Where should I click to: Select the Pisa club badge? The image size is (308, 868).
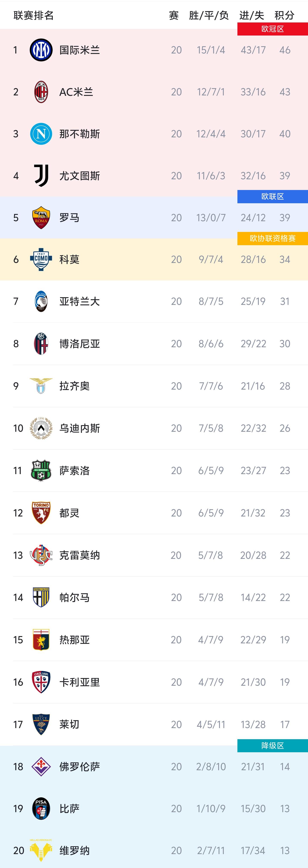[x=41, y=808]
